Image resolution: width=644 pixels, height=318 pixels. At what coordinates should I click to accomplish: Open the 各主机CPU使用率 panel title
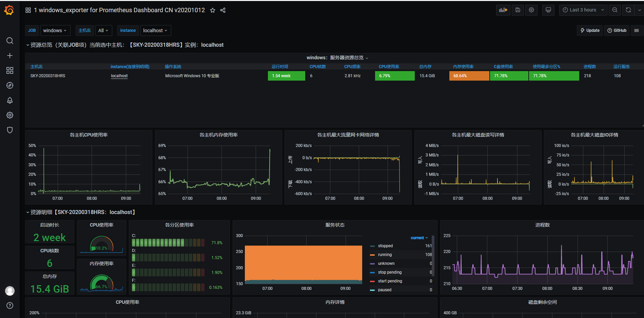tap(89, 135)
